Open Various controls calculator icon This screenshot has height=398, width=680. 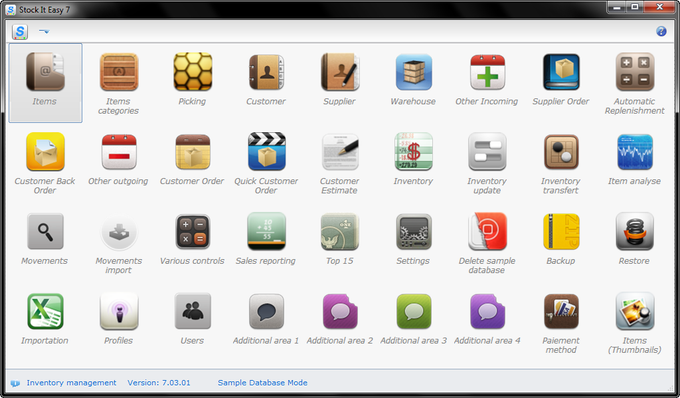(193, 232)
